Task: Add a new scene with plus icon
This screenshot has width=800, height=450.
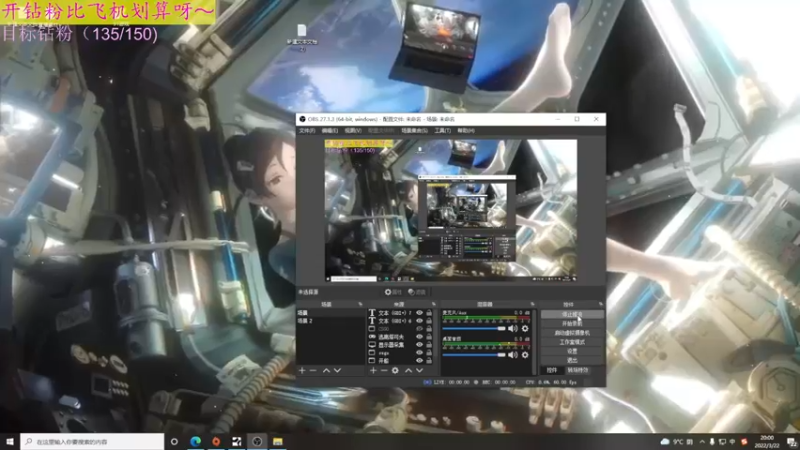Action: pos(302,370)
